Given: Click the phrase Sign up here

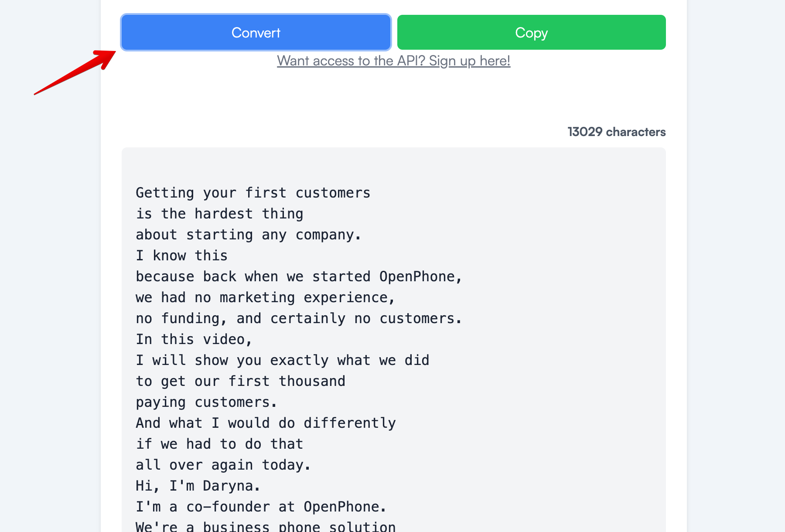Looking at the screenshot, I should pos(468,61).
